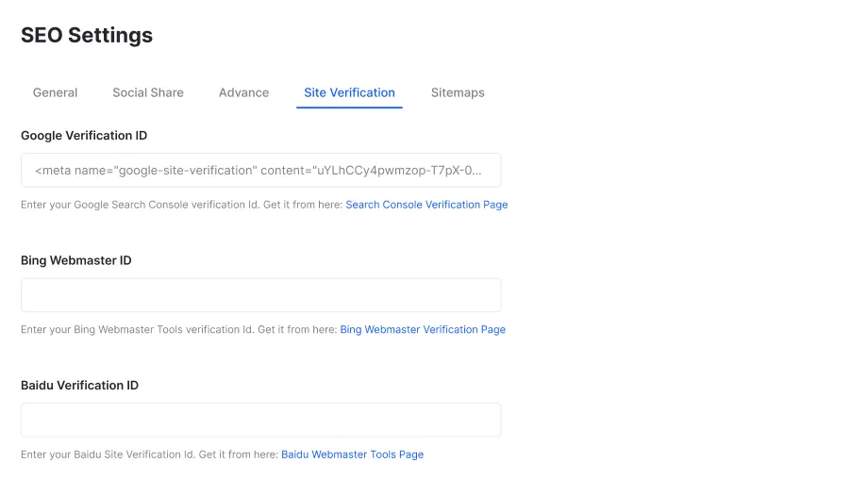Switch to the General tab
868x479 pixels.
pos(55,92)
